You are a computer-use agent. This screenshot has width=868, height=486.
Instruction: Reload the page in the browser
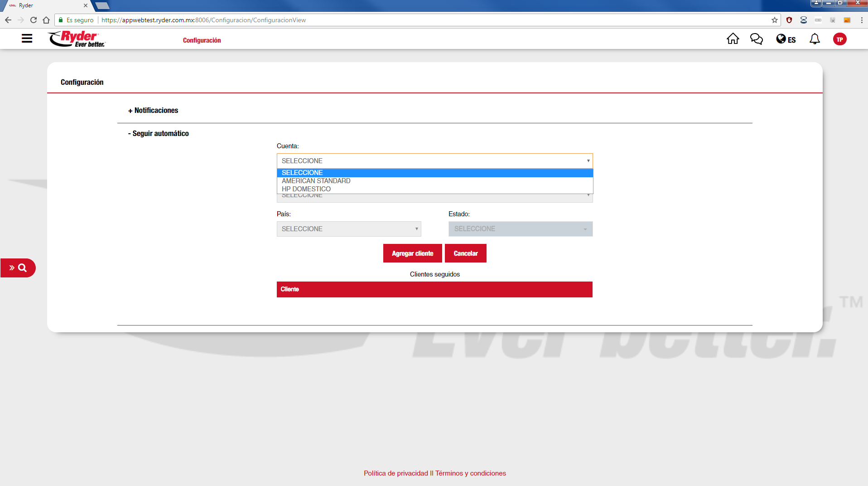[34, 20]
